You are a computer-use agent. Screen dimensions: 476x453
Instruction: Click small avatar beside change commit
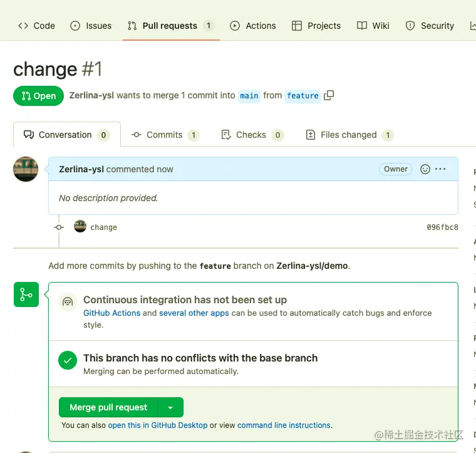point(80,226)
